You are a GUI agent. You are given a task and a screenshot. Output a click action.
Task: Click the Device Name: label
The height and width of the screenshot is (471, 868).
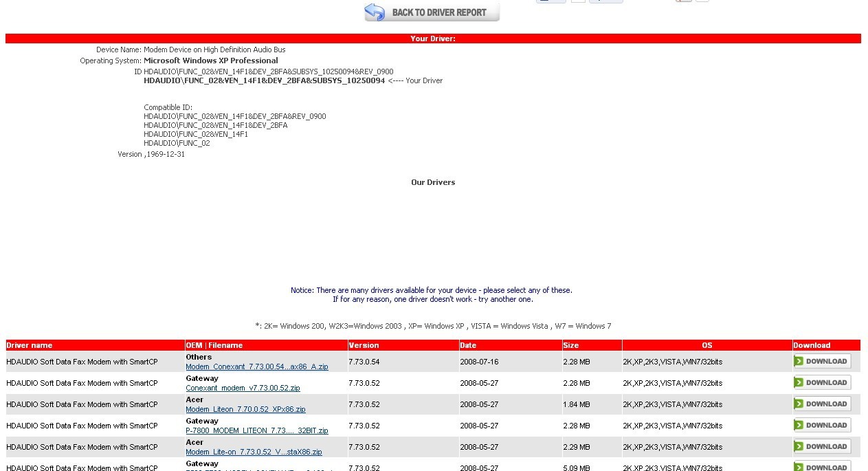(x=119, y=50)
